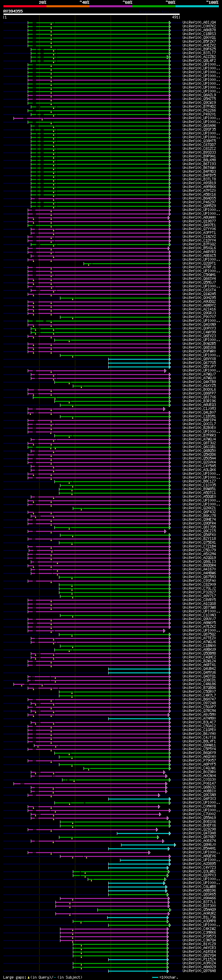
Task: Open hit UniRef100_B5A4H1
Action: point(199,848)
